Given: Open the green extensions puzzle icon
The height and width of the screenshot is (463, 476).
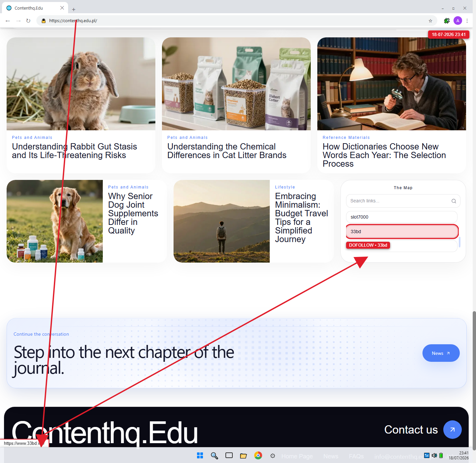Looking at the screenshot, I should [x=447, y=21].
